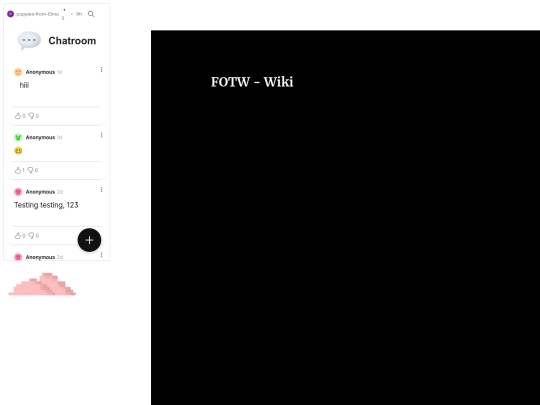
Task: Thumbs down "Testing testing, 123" message
Action: (31, 236)
